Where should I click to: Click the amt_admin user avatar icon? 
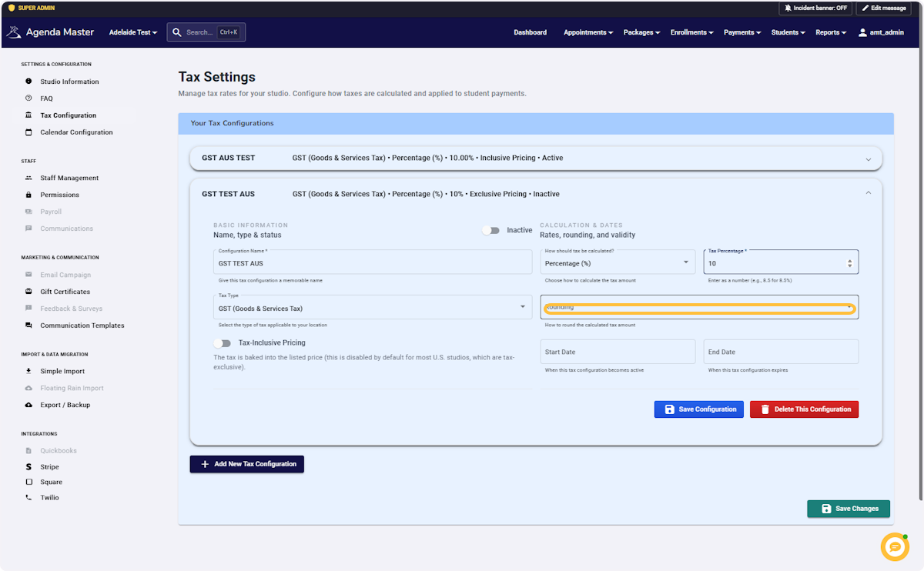[862, 32]
